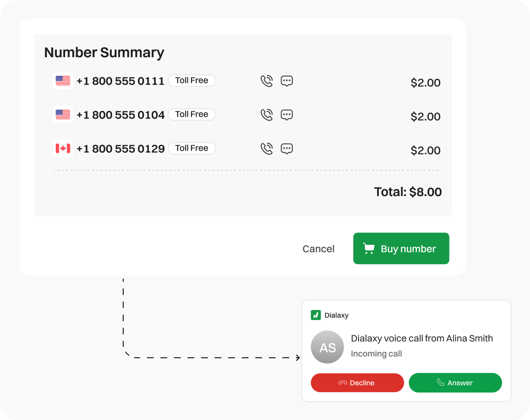
Task: Decline the incoming Dialaxy call
Action: tap(357, 383)
